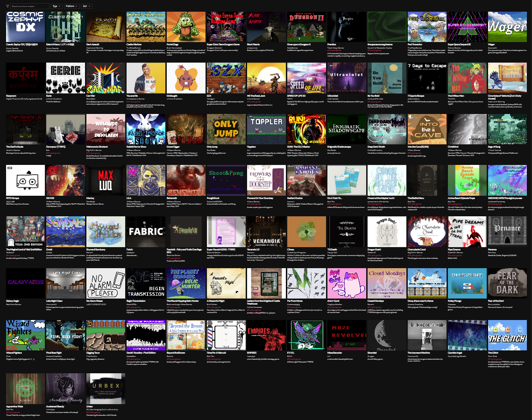Open the Closed Mondays cover
This screenshot has width=532, height=420.
click(387, 283)
